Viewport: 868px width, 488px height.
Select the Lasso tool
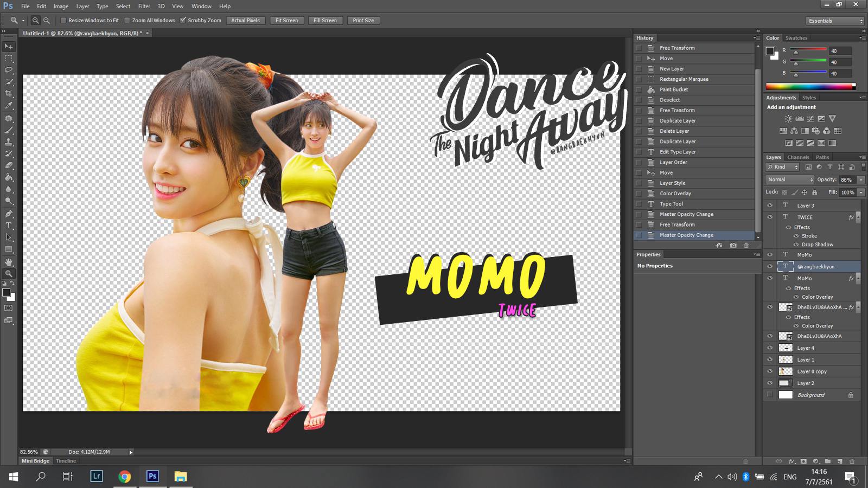(x=9, y=70)
